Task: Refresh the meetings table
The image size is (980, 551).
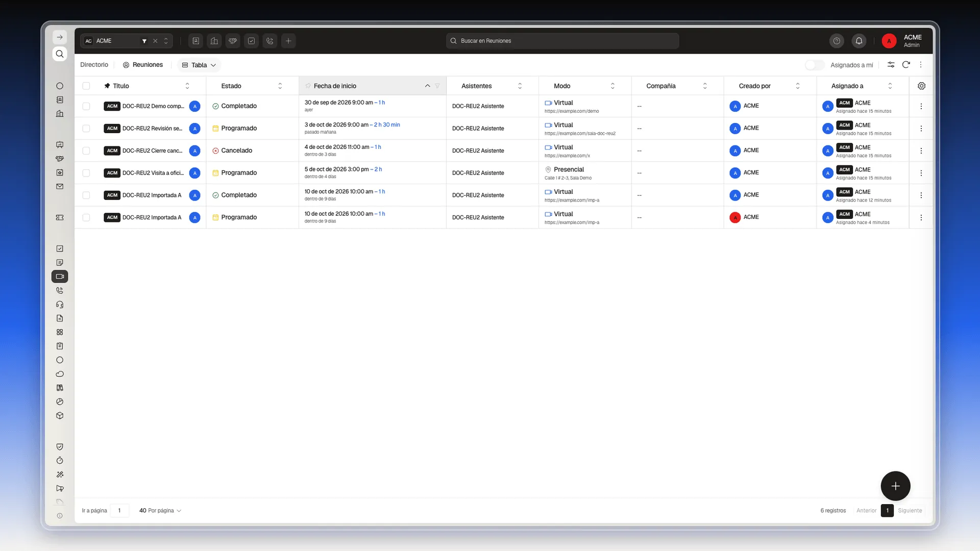Action: (x=906, y=65)
